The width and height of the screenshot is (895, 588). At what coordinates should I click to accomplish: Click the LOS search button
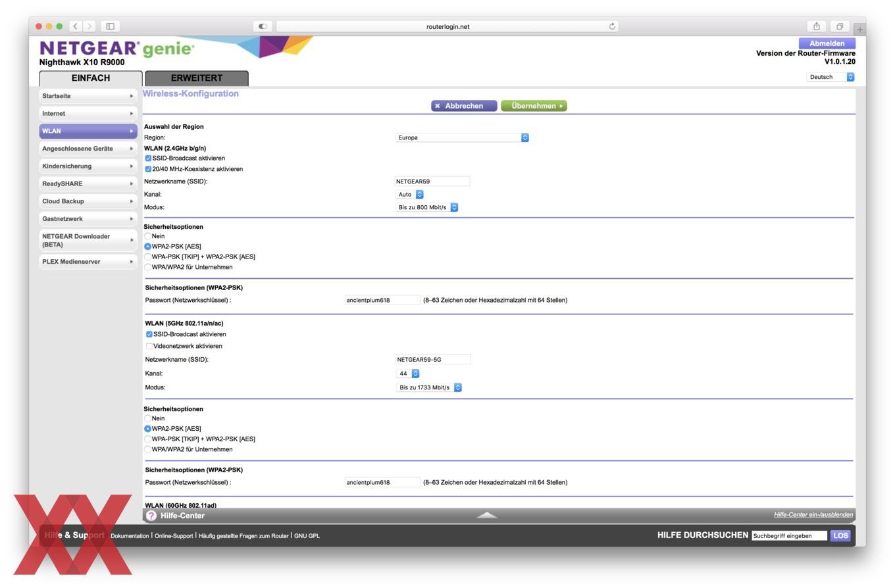click(840, 535)
